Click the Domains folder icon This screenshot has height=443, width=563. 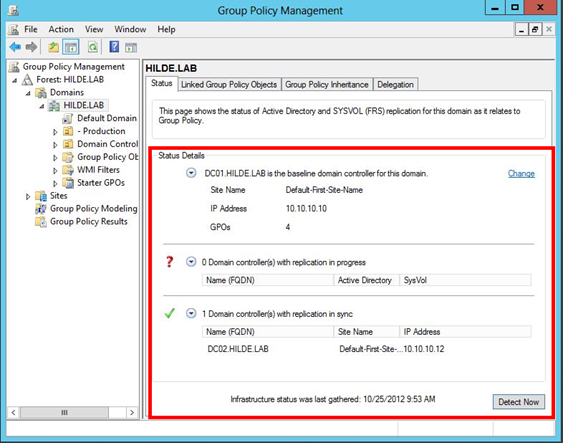41,93
